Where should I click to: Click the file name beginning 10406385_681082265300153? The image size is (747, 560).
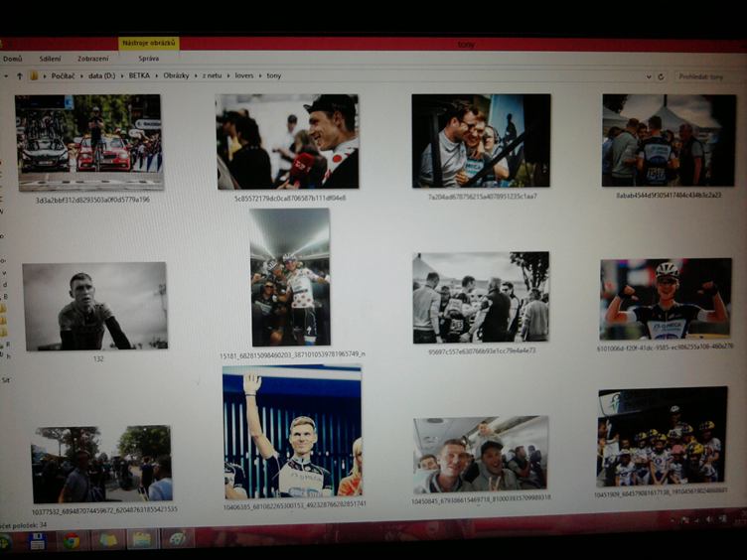(294, 503)
